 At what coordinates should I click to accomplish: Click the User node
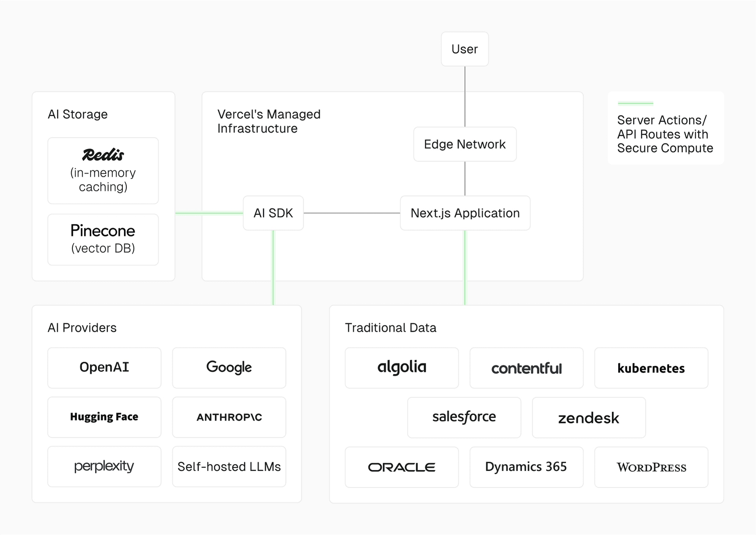pyautogui.click(x=465, y=49)
